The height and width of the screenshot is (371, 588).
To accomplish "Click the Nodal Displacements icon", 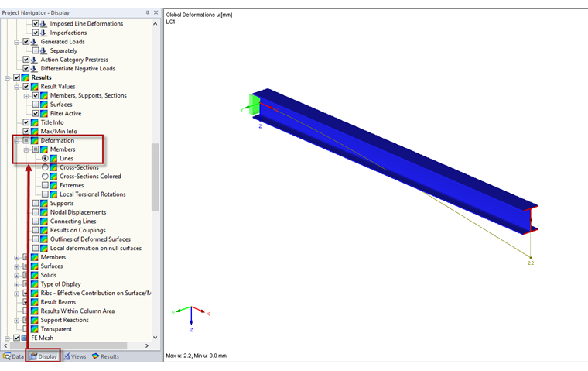I will click(44, 212).
